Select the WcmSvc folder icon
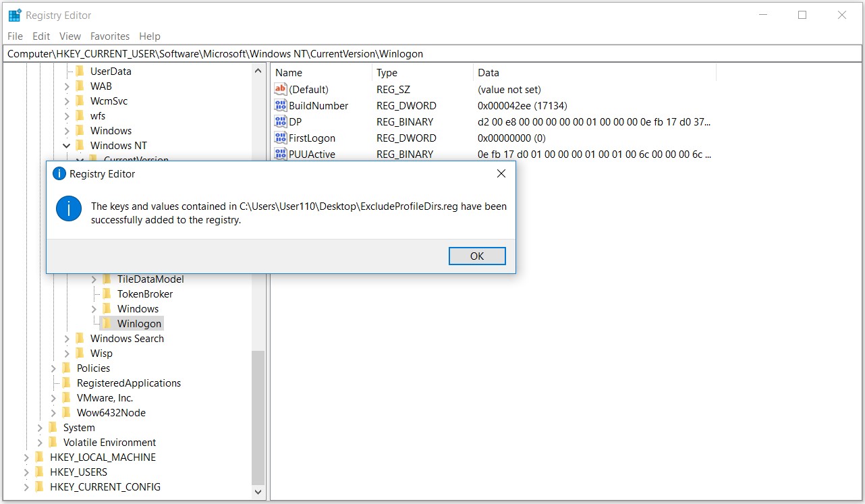 (80, 101)
